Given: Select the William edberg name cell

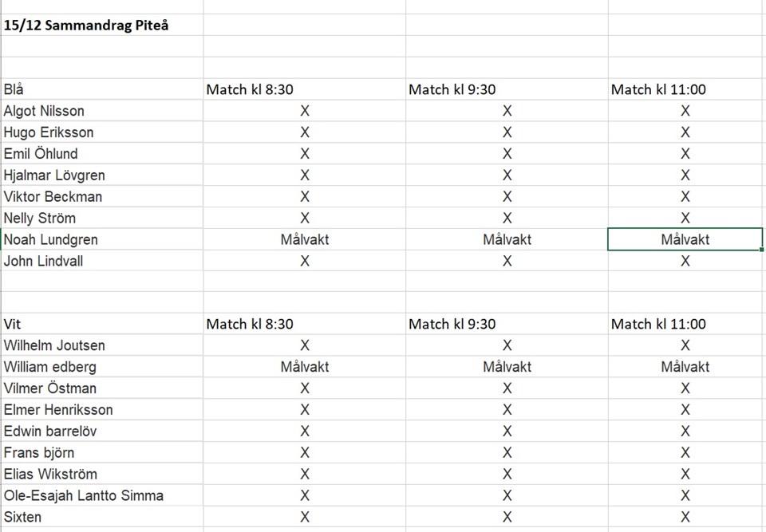Looking at the screenshot, I should (x=50, y=367).
